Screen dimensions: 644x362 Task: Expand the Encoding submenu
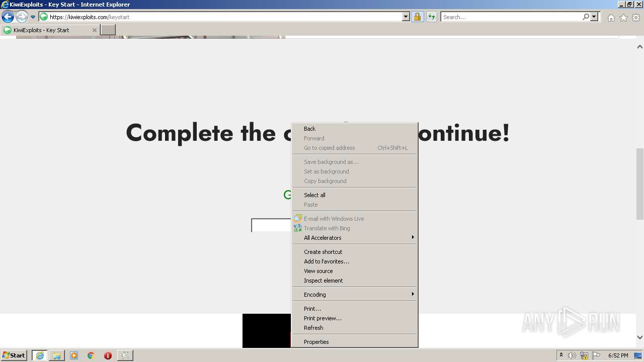(355, 295)
